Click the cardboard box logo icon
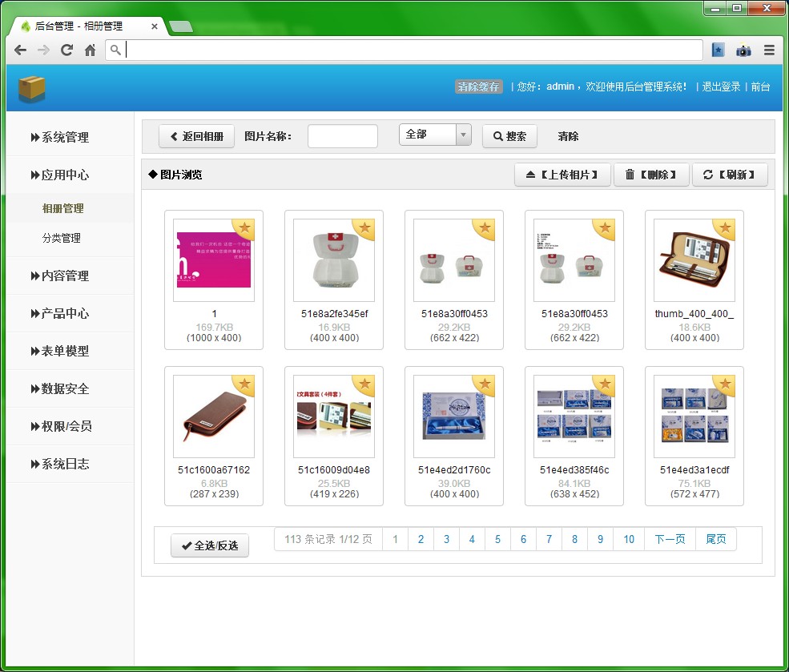Viewport: 789px width, 672px height. pos(32,88)
